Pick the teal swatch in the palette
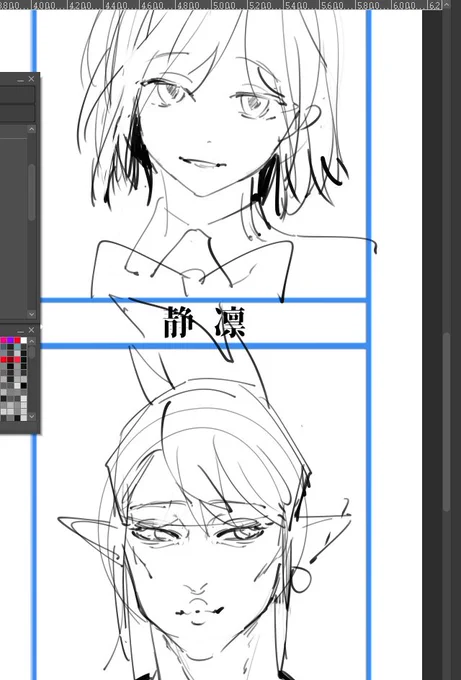The width and height of the screenshot is (461, 680). pos(17,347)
